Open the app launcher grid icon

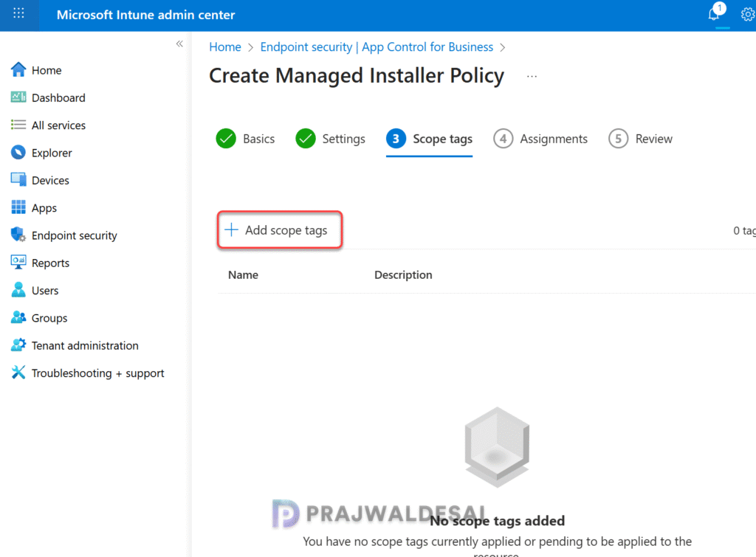18,13
